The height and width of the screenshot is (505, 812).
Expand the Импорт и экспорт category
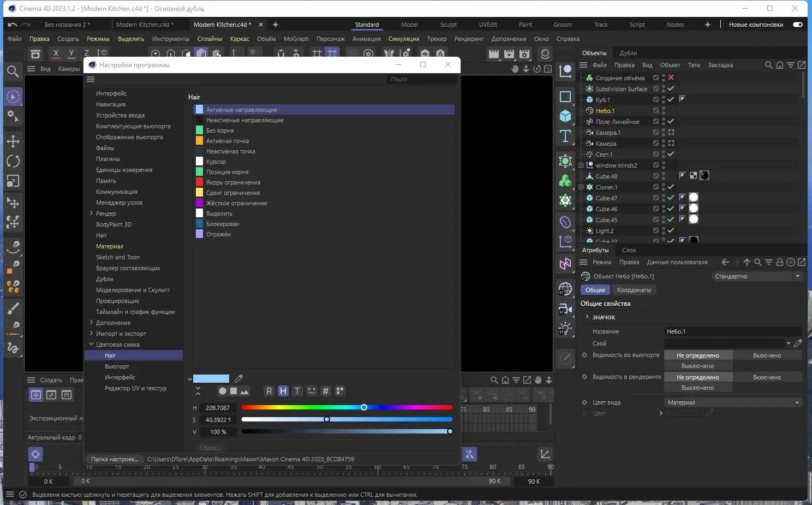pyautogui.click(x=91, y=333)
